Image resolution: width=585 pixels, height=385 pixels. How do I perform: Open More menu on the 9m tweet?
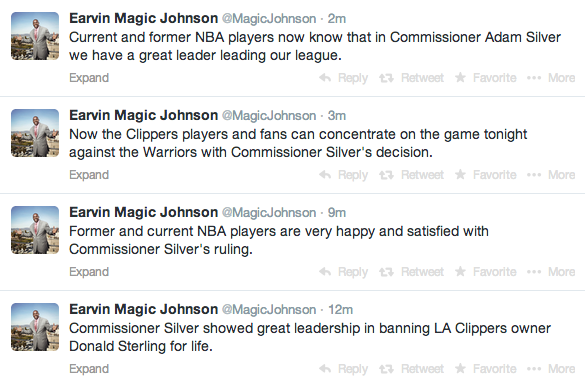tap(551, 272)
